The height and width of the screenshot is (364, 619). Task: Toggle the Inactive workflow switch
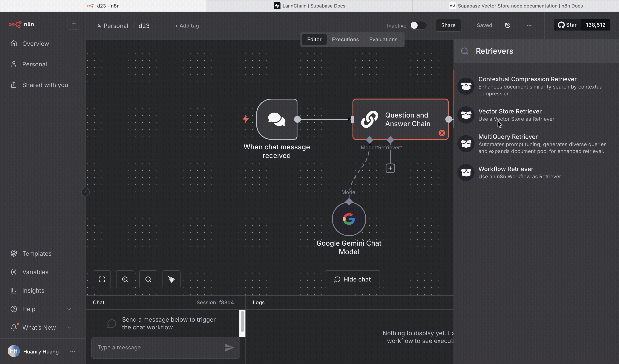418,25
